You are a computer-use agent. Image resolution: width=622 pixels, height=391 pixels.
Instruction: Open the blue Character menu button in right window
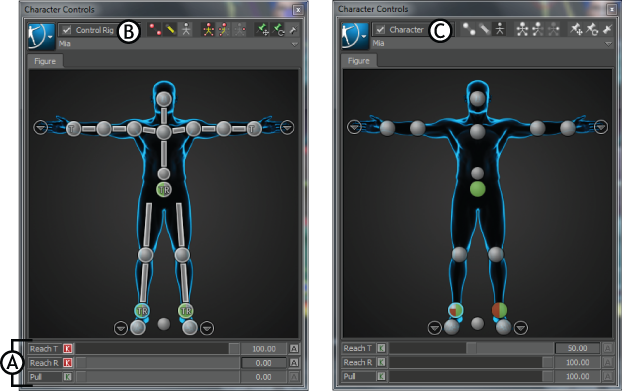tap(355, 36)
